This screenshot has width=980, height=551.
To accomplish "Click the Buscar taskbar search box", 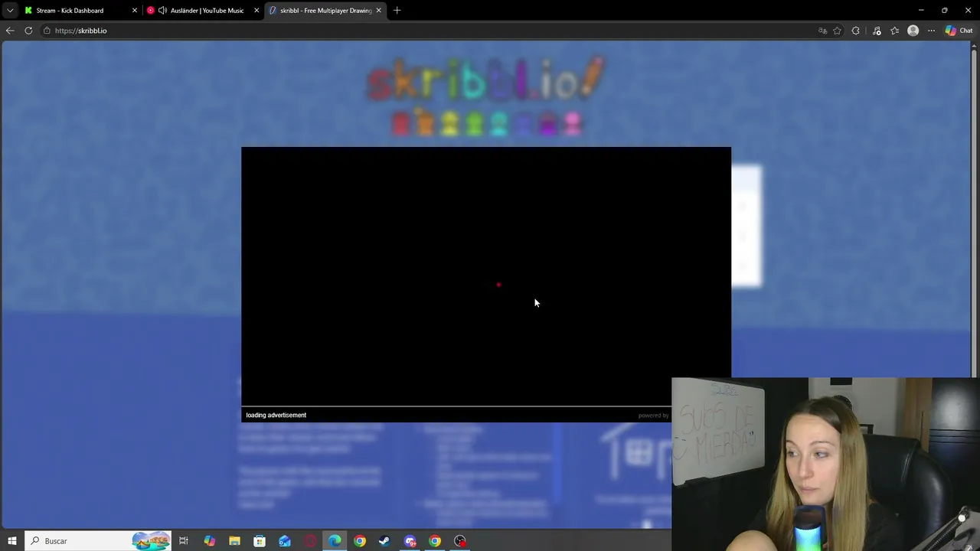I will coord(98,541).
